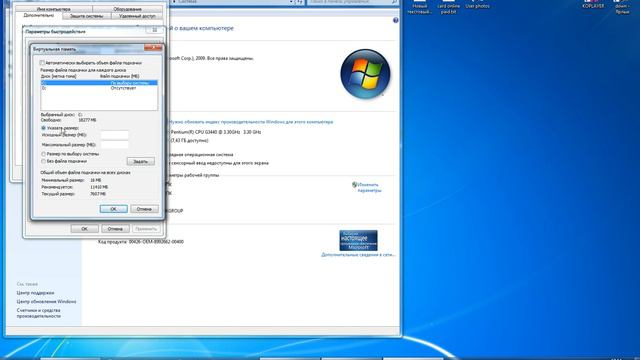
Task: Focus the Максимальный размер (МБ) input
Action: [x=115, y=144]
